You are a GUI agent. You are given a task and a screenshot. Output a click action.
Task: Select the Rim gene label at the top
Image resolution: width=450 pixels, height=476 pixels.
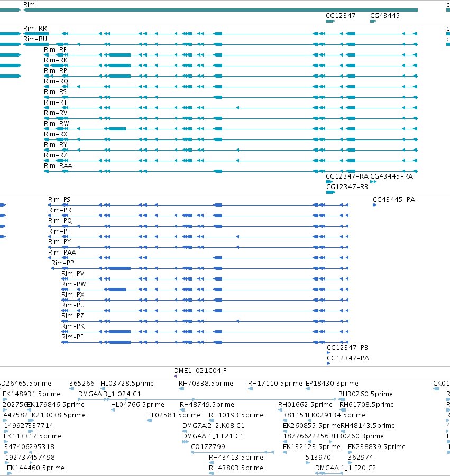[29, 5]
